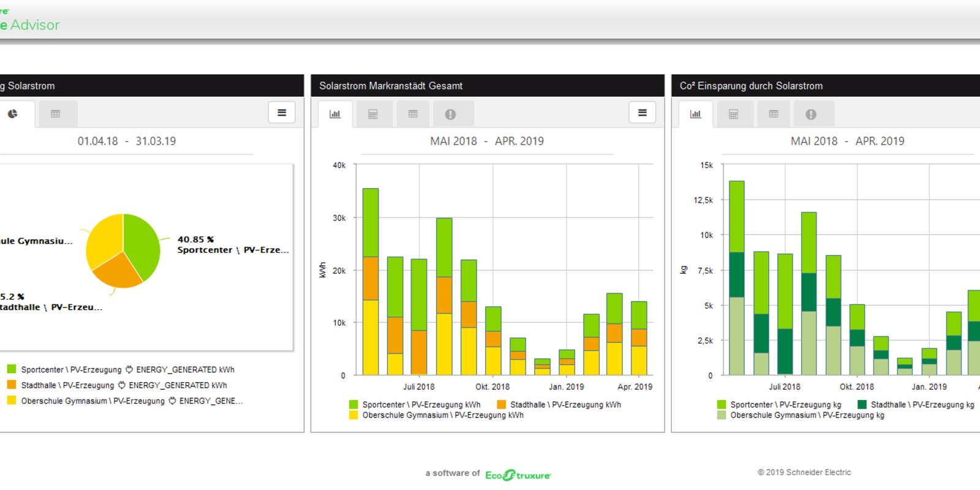Click the EcoStruxure logo in footer
This screenshot has width=980, height=490.
point(518,475)
